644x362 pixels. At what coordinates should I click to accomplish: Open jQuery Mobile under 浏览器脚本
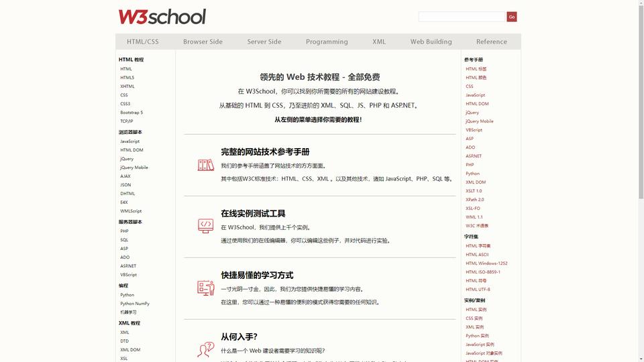(x=134, y=168)
